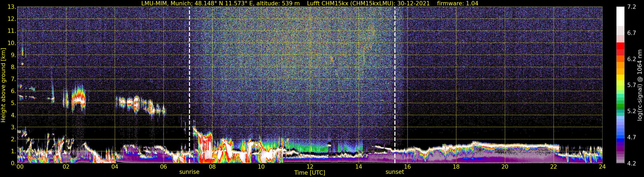
Task: Click the '04' time axis tick label
Action: (x=115, y=167)
